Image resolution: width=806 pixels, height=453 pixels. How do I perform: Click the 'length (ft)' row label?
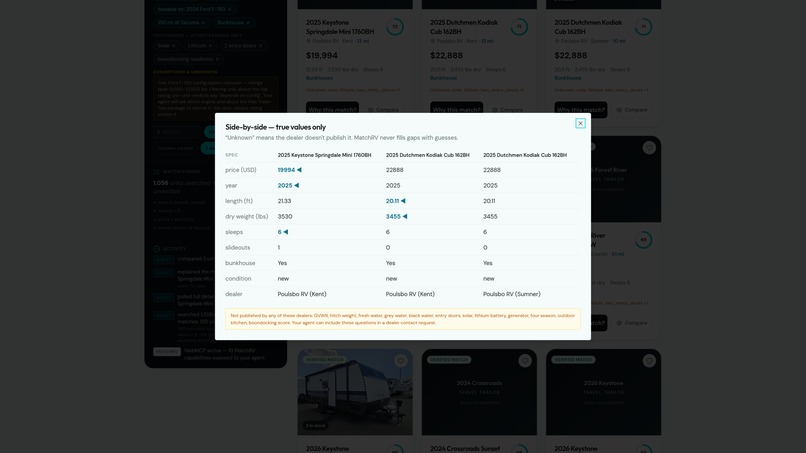239,201
